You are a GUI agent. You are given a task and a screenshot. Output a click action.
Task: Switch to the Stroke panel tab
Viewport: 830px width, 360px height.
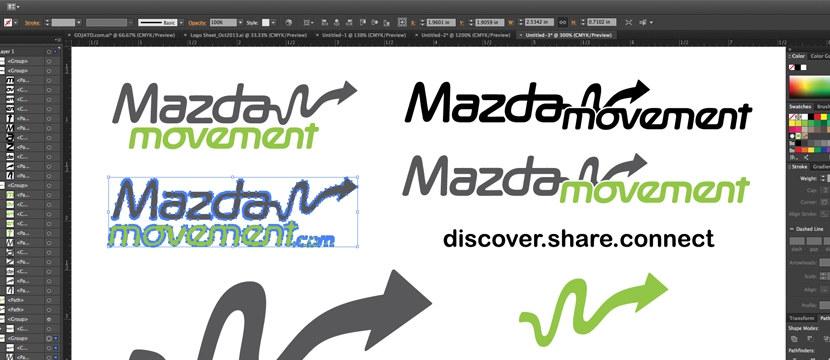pos(799,167)
